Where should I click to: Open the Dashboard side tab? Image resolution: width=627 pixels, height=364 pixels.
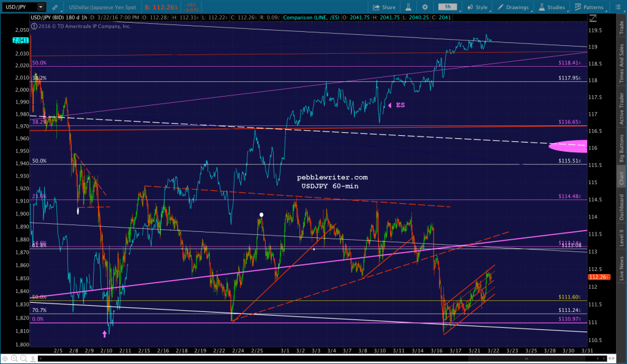(x=621, y=207)
